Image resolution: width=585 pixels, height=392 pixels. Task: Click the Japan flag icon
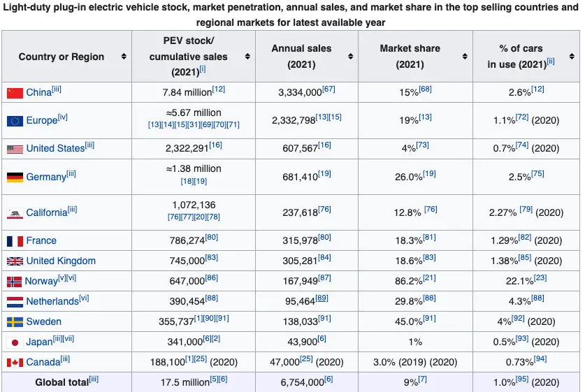(15, 342)
